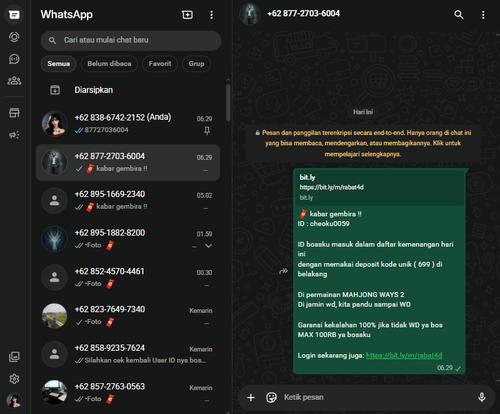Open chat +62 823-7649-7340

[128, 316]
